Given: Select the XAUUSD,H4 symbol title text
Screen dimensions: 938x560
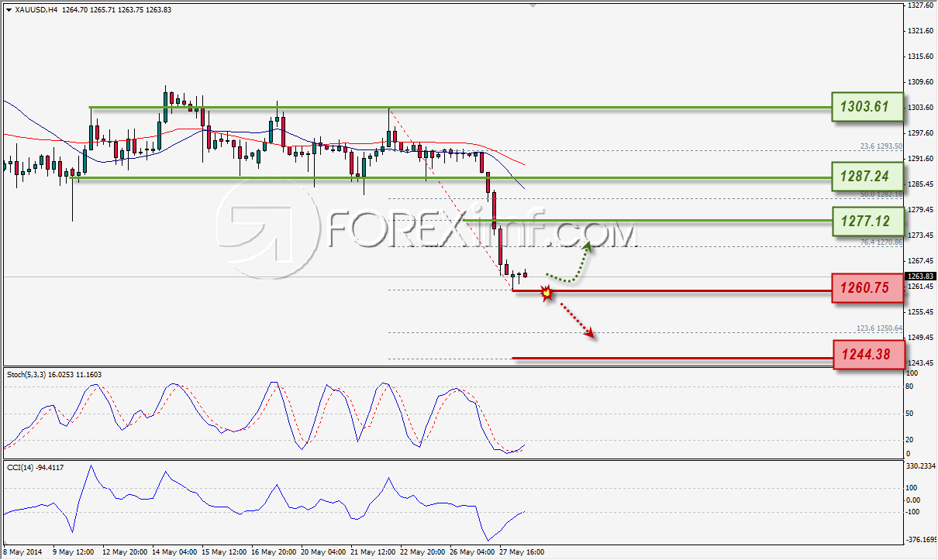Looking at the screenshot, I should pyautogui.click(x=36, y=10).
